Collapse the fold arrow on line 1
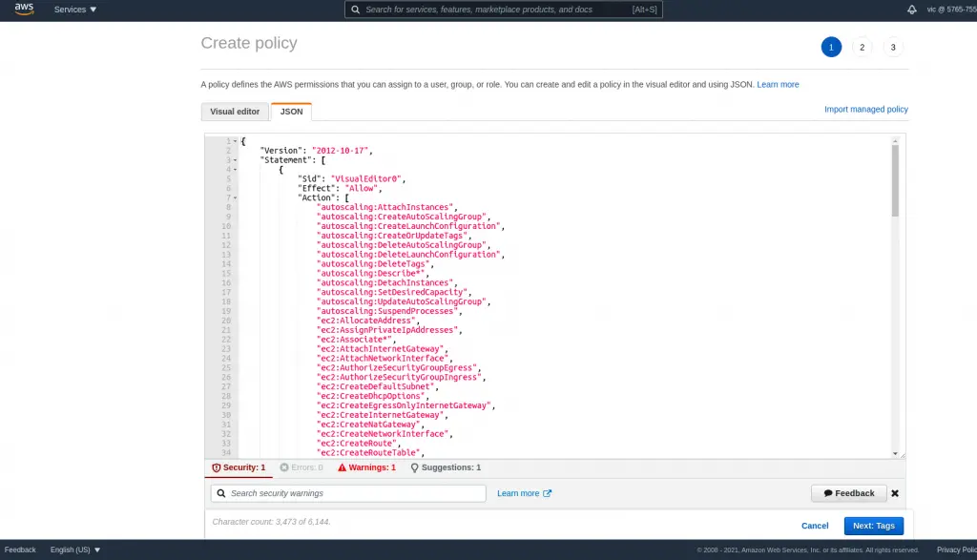 [235, 141]
